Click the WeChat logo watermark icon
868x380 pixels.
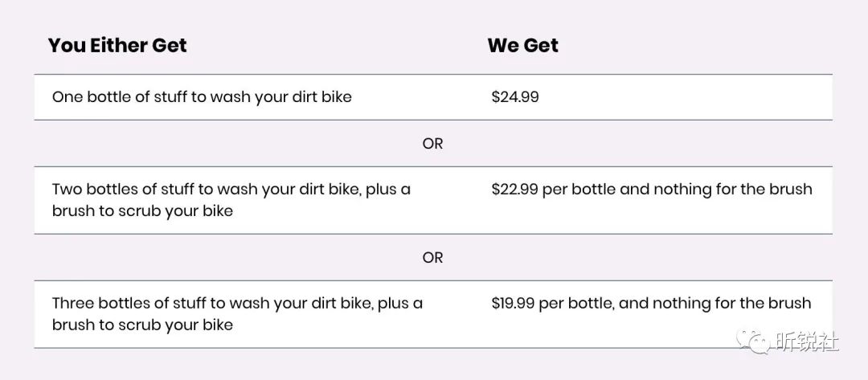click(753, 341)
